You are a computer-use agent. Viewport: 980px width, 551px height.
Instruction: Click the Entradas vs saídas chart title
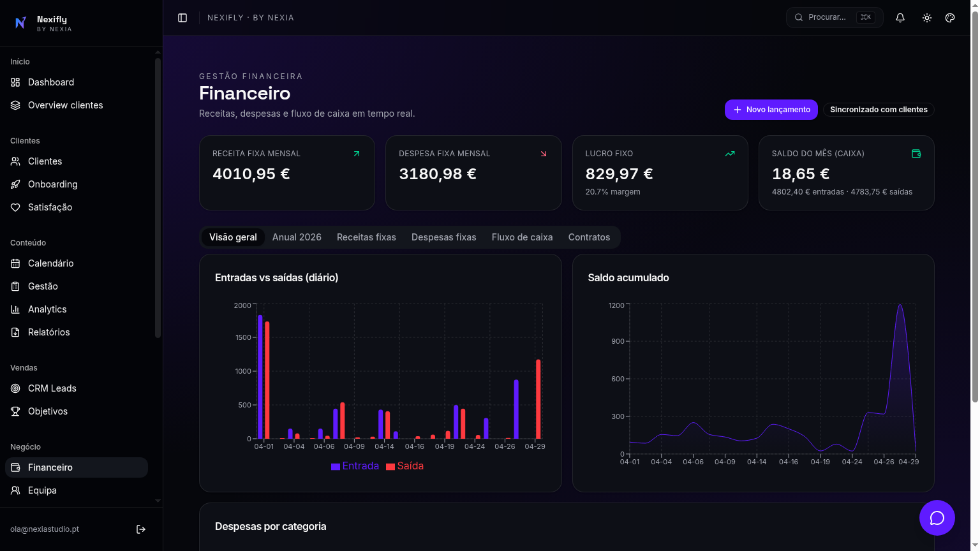point(276,278)
